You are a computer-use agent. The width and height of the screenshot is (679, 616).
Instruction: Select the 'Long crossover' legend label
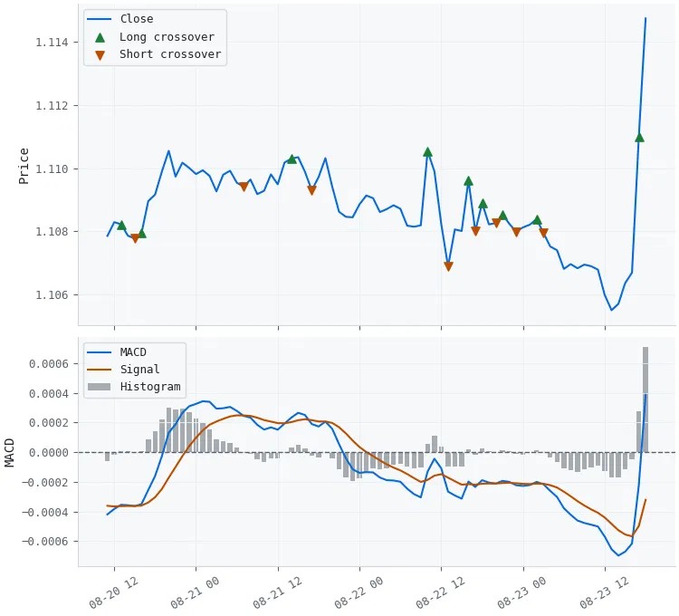[167, 37]
